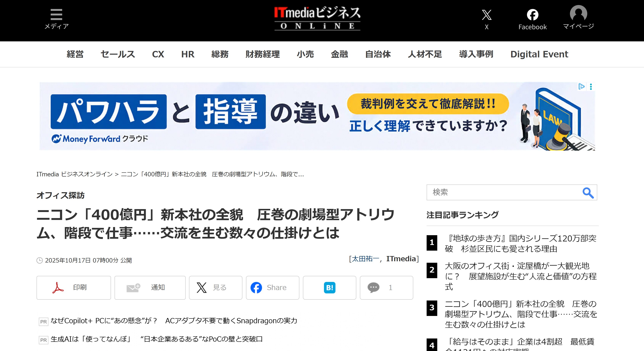Click the 通知 mail notification button

coord(150,288)
